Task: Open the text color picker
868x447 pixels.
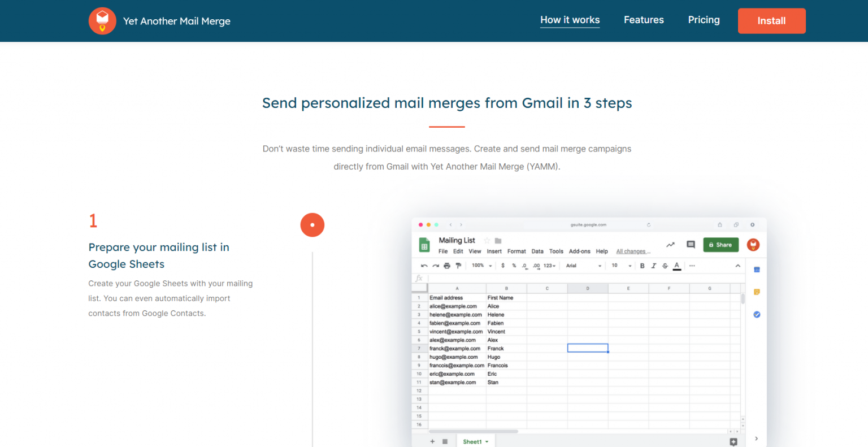Action: tap(676, 266)
